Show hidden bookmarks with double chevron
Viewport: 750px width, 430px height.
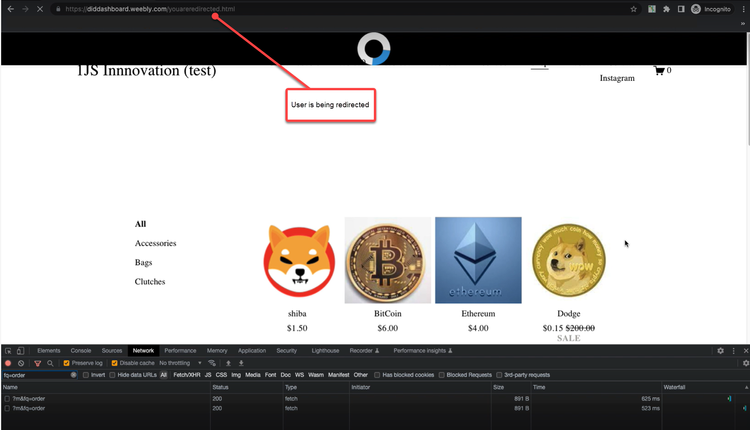click(743, 23)
